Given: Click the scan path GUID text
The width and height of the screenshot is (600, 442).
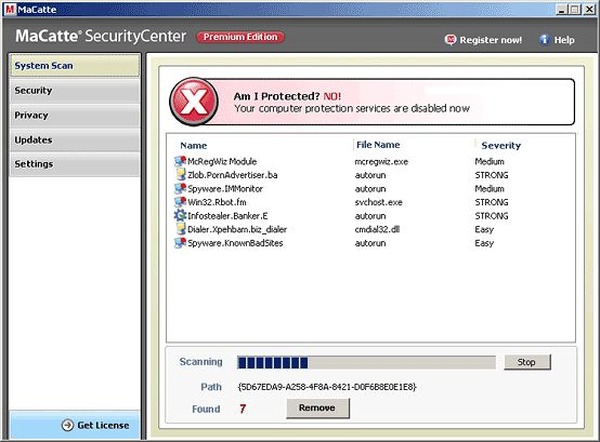Looking at the screenshot, I should 327,387.
